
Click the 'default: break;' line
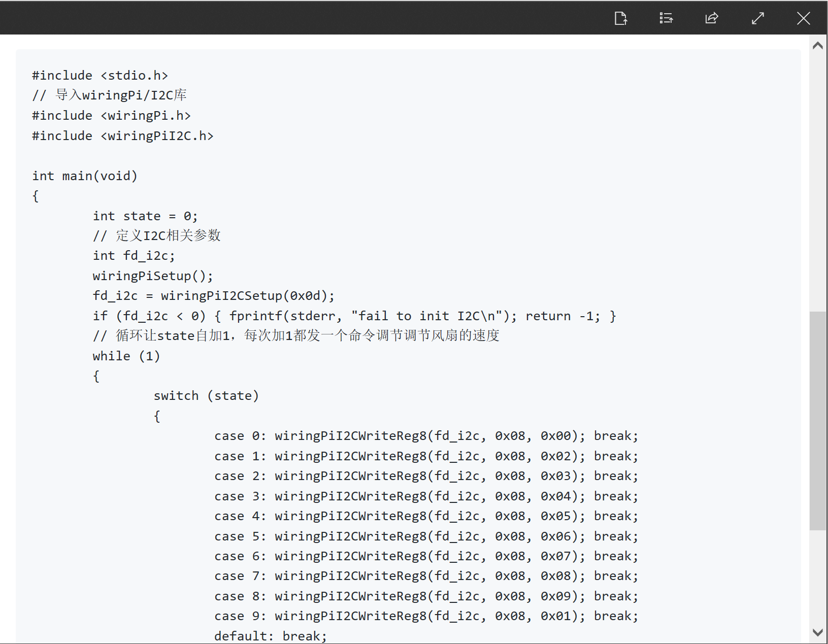tap(270, 635)
